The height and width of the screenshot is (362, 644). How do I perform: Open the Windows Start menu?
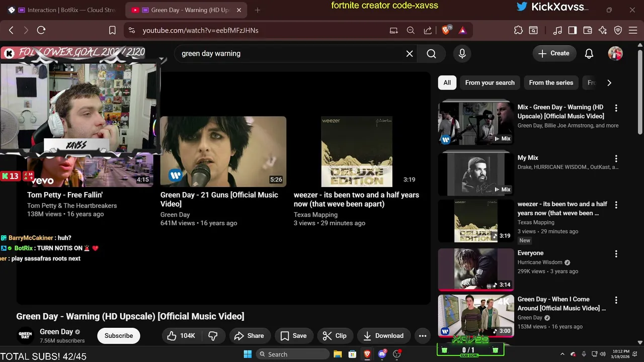(x=248, y=354)
